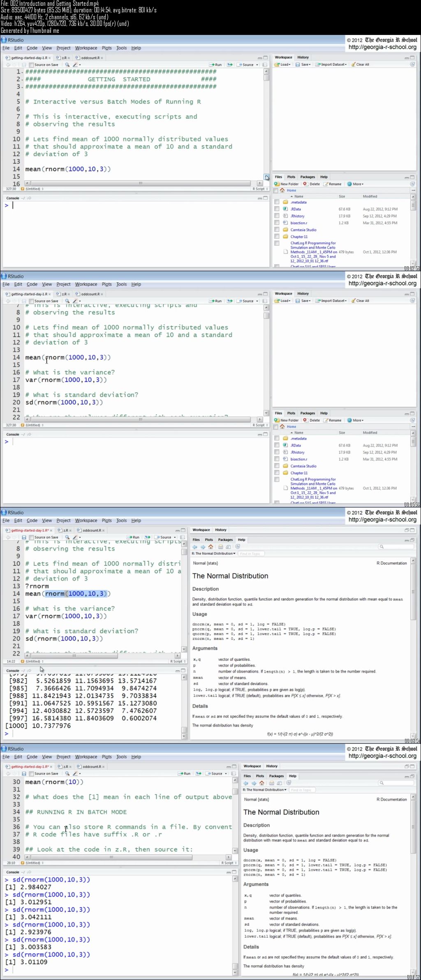Open Import Dataset dropdown in 00:05:56 frame
The height and width of the screenshot is (980, 421).
(331, 301)
